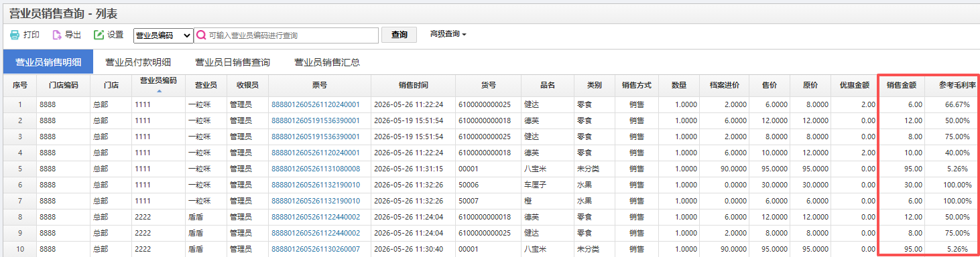This screenshot has height=257, width=980.
Task: Select 40.00% gross margin cell in row 4
Action: point(953,153)
